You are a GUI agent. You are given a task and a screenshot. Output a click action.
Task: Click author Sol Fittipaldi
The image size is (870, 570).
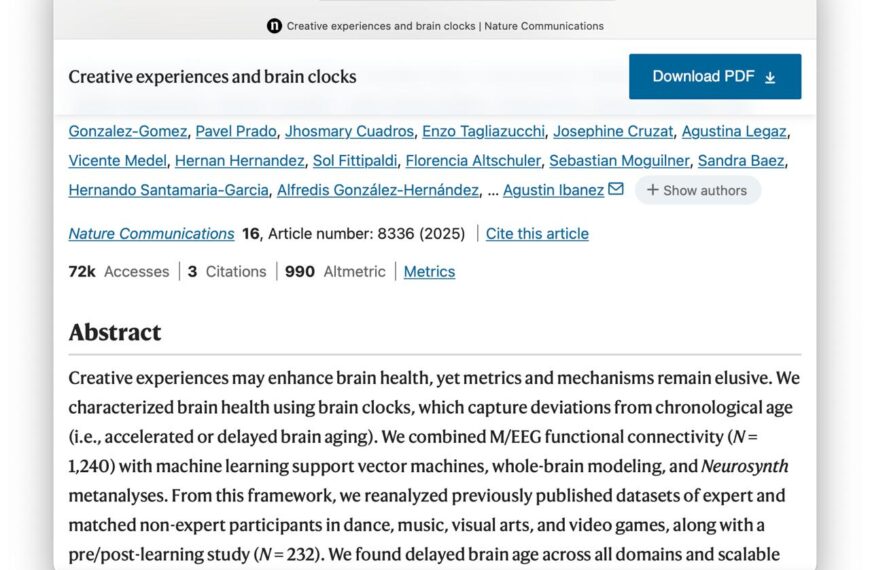pyautogui.click(x=355, y=160)
